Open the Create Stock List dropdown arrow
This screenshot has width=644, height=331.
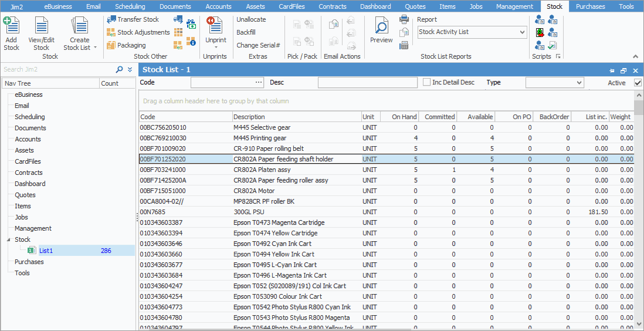(x=95, y=48)
